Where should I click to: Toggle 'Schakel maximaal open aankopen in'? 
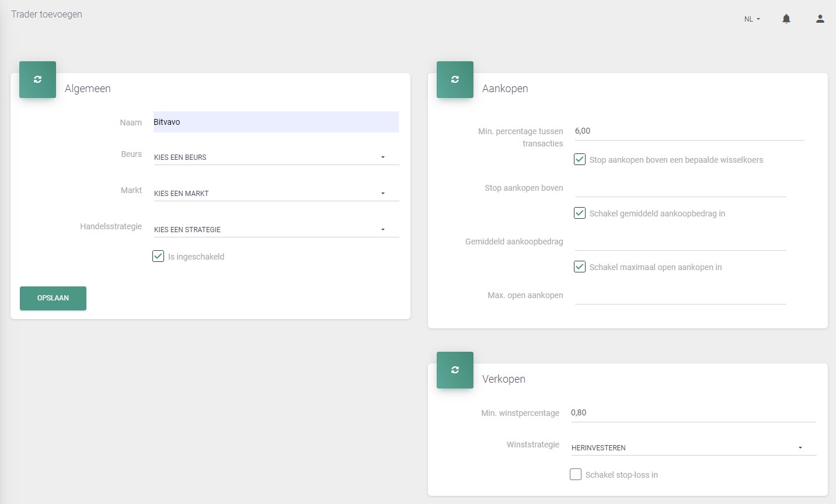coord(580,267)
